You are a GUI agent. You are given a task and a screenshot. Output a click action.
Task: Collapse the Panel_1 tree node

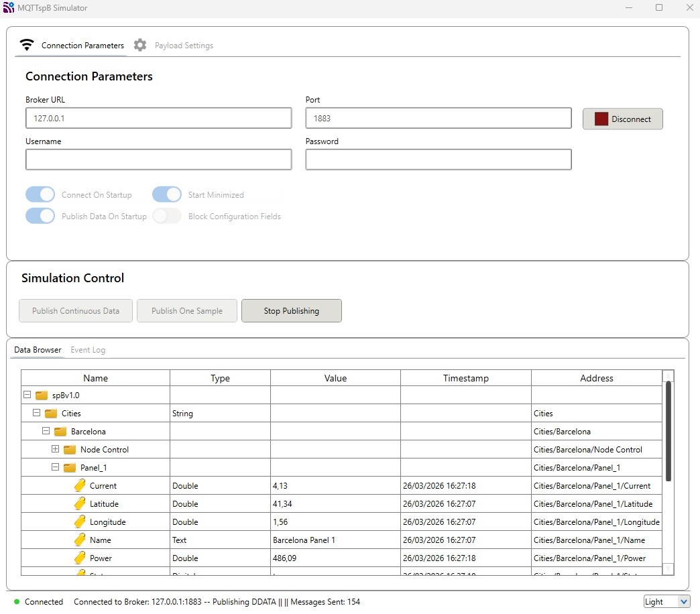[56, 467]
